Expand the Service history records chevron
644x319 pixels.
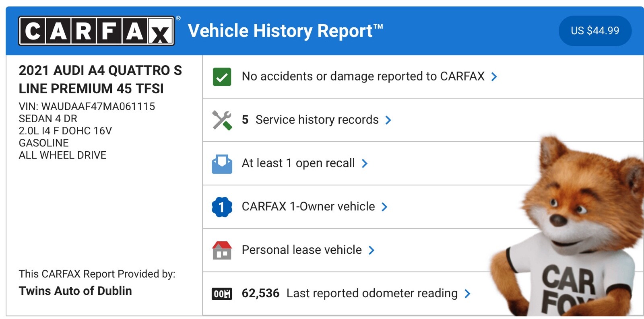click(388, 120)
